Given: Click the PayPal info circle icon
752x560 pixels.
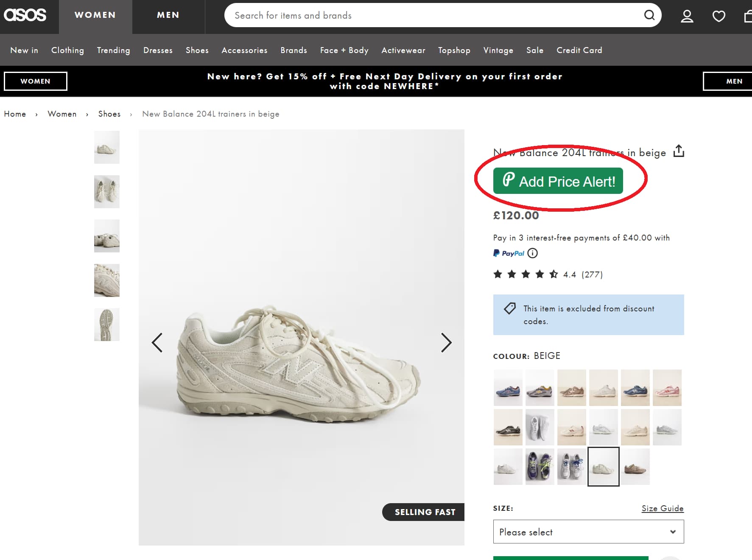Looking at the screenshot, I should point(532,253).
